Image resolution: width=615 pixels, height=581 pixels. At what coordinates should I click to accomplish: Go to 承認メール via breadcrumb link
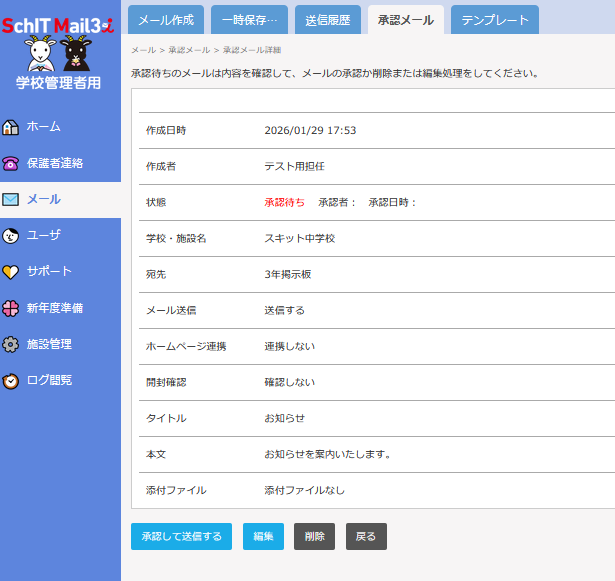189,50
